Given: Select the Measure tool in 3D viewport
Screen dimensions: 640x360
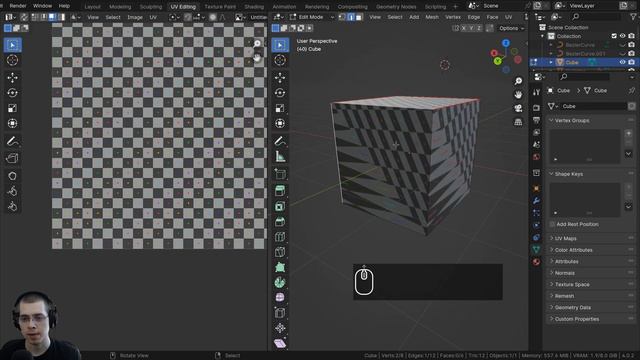Looking at the screenshot, I should (x=280, y=157).
